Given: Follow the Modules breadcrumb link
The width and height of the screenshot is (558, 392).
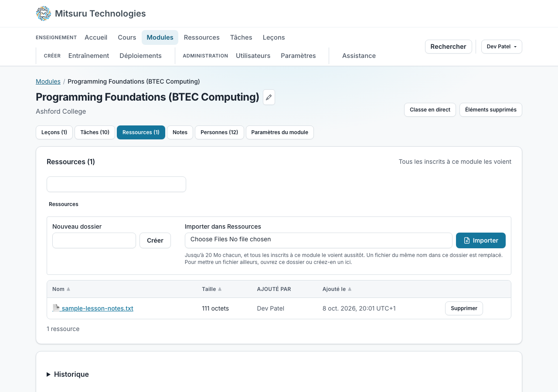Looking at the screenshot, I should point(48,81).
